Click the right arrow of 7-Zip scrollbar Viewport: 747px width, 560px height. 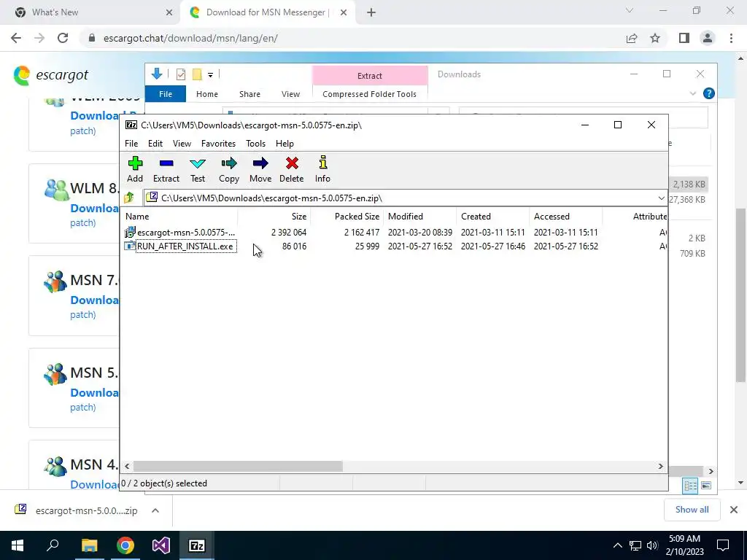pos(661,466)
